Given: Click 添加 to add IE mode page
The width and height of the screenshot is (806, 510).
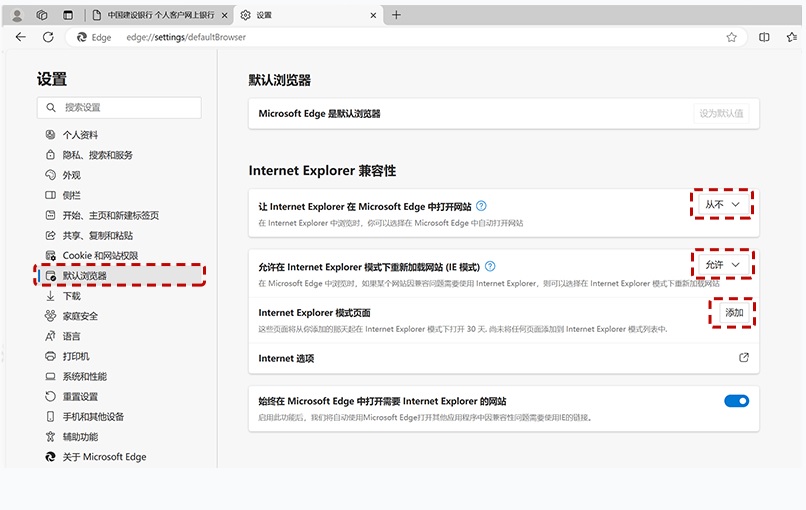Looking at the screenshot, I should [733, 313].
